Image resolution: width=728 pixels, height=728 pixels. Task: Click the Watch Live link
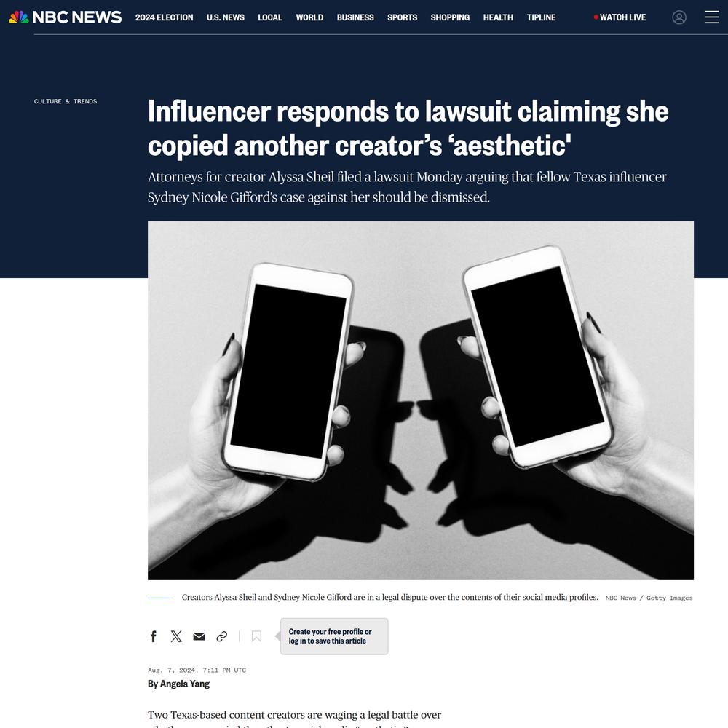click(620, 17)
